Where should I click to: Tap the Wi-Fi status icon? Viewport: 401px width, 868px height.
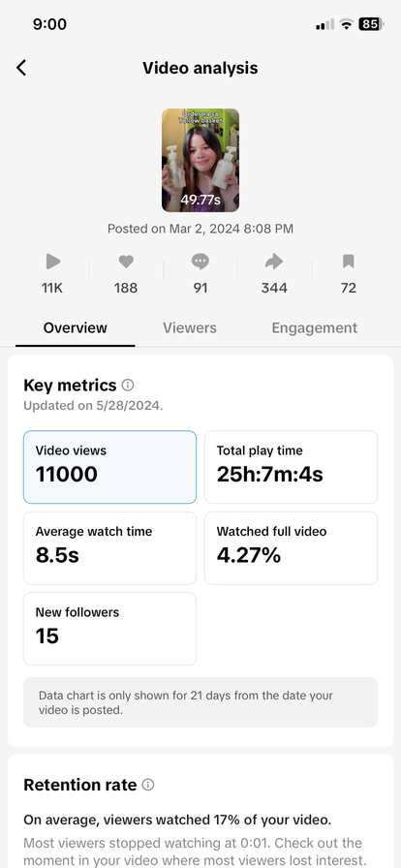(x=347, y=24)
